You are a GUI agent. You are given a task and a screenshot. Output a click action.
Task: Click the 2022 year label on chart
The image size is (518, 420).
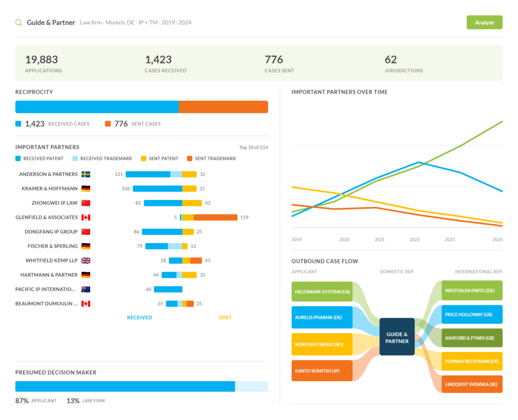pos(415,240)
